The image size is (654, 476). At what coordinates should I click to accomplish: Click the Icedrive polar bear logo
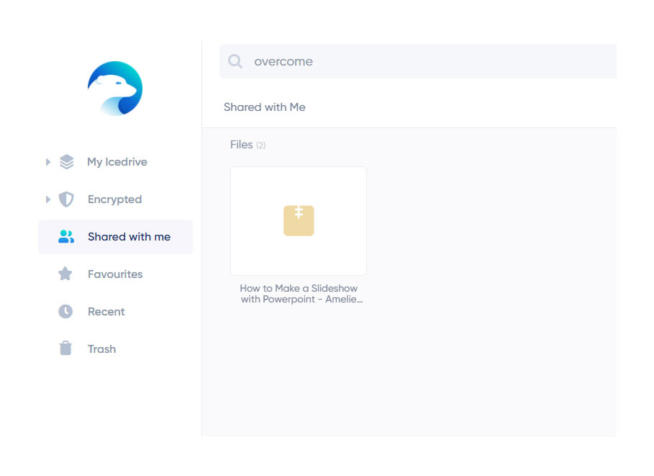pyautogui.click(x=115, y=88)
